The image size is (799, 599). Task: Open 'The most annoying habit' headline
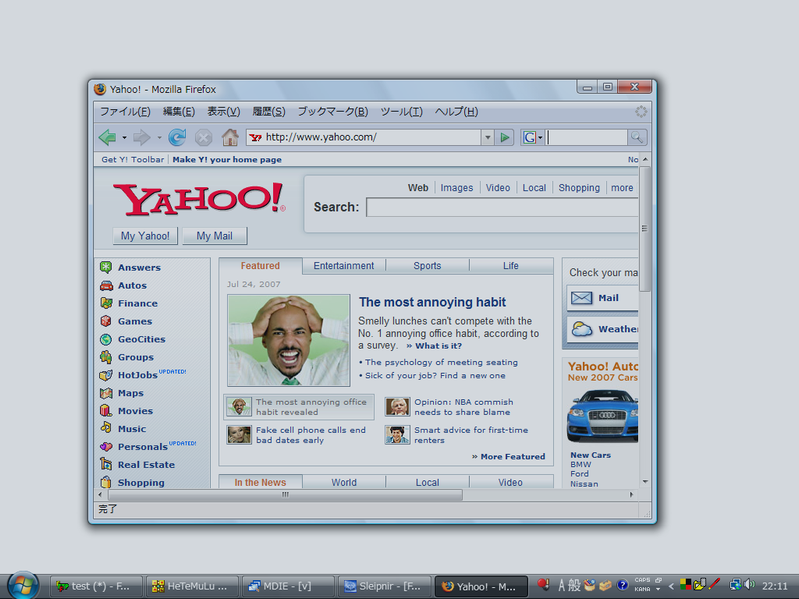click(433, 302)
